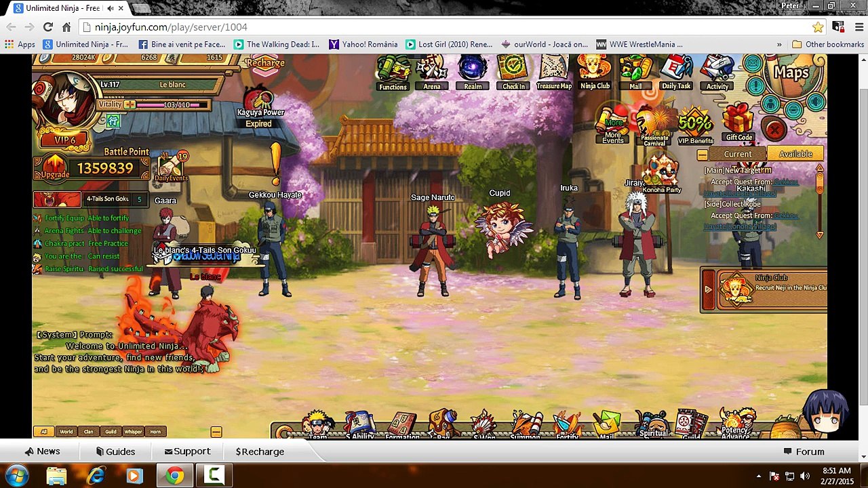868x488 pixels.
Task: Open the Daily Events scroll icon
Action: click(x=170, y=167)
